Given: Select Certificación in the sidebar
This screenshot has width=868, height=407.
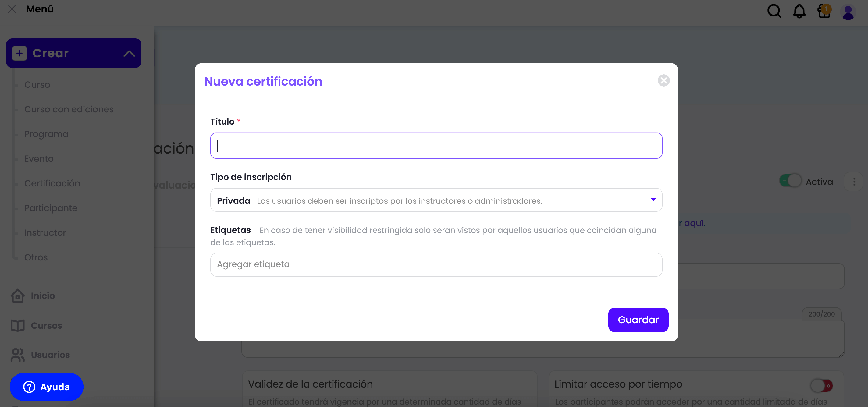Looking at the screenshot, I should (x=52, y=183).
